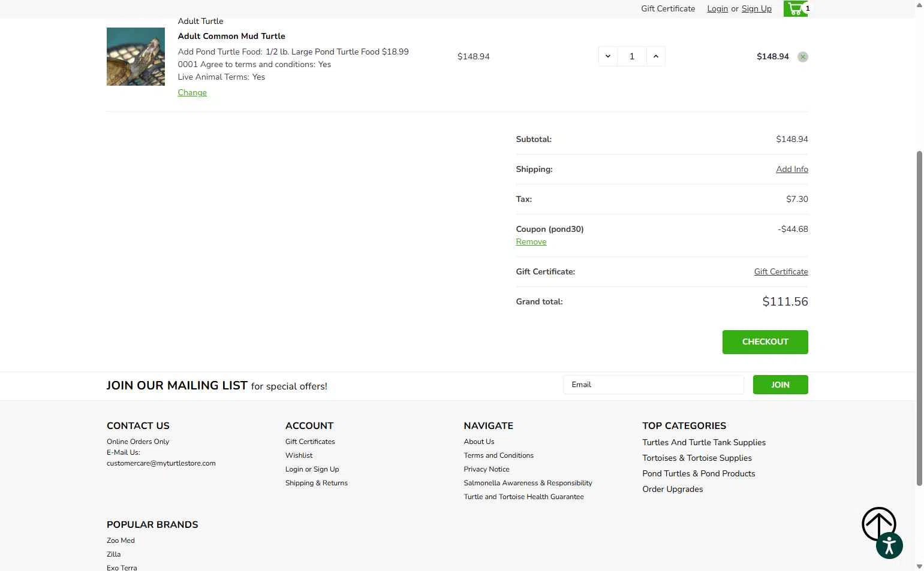The height and width of the screenshot is (571, 924).
Task: Click the coupon discount -$44.68
Action: pyautogui.click(x=793, y=229)
